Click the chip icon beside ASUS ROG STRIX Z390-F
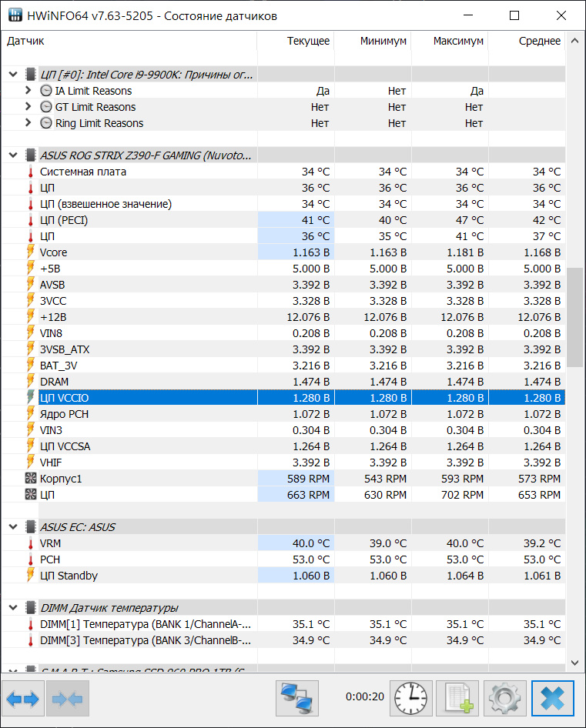This screenshot has width=586, height=728. coord(31,155)
